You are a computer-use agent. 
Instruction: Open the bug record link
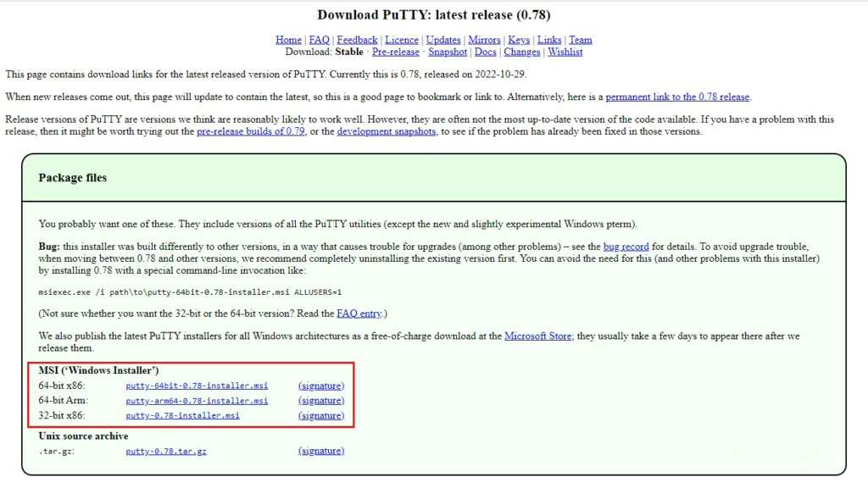click(x=626, y=246)
